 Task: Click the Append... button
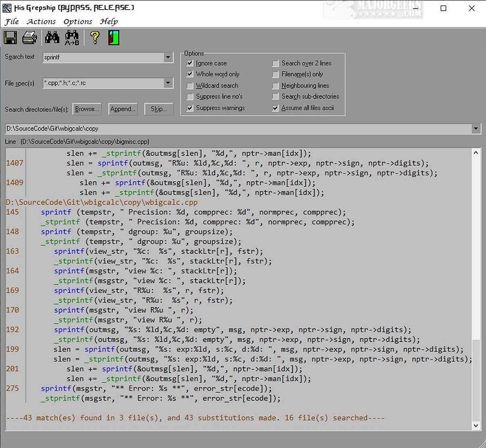(x=123, y=109)
